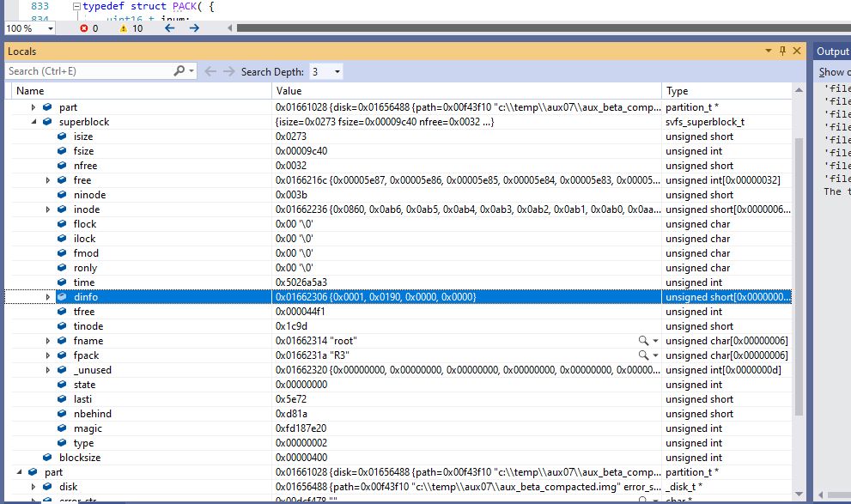Image resolution: width=851 pixels, height=504 pixels.
Task: Navigate forward with the right arrow
Action: click(194, 27)
